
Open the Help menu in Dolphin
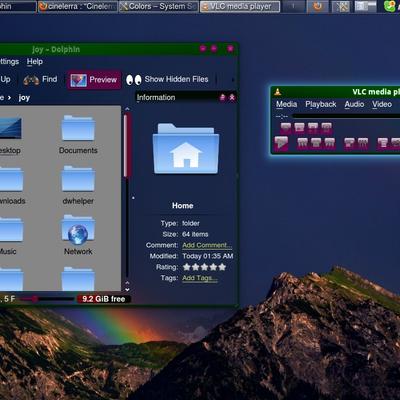[x=35, y=62]
